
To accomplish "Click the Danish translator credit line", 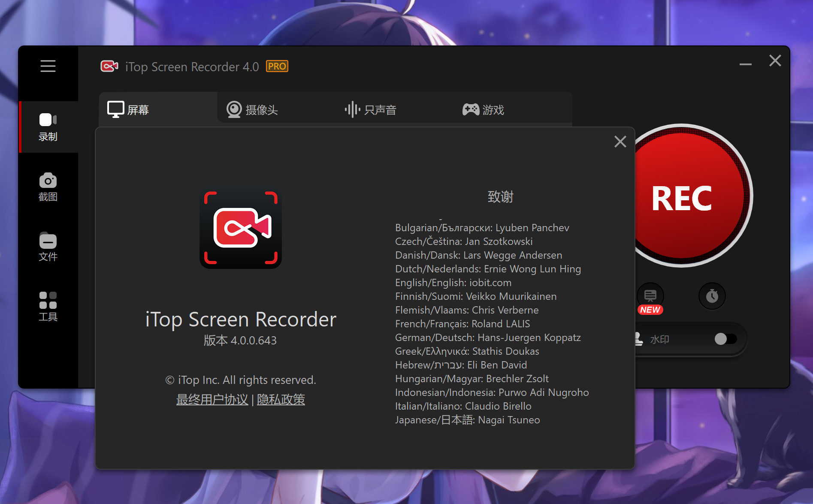I will click(479, 255).
